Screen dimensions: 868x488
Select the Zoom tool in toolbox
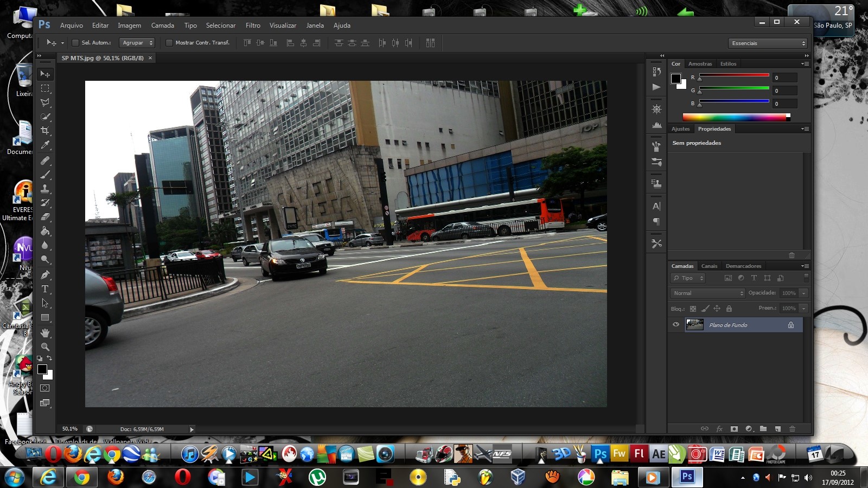point(45,347)
